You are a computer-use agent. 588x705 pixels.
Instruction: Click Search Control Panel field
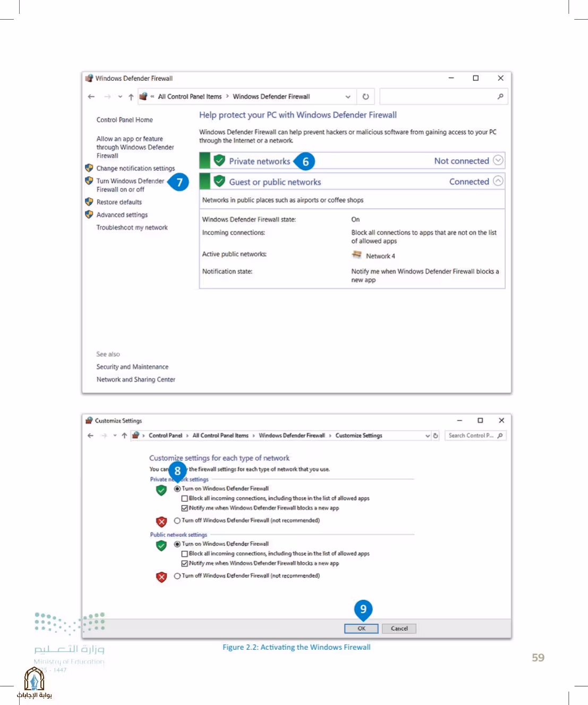[475, 436]
